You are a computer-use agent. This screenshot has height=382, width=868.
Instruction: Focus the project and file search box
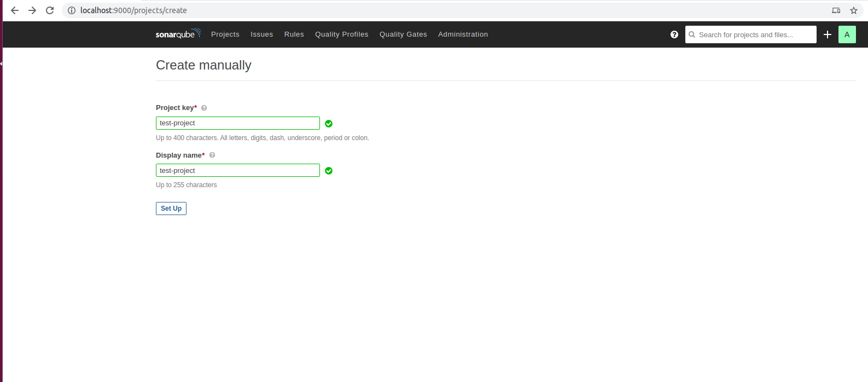coord(750,34)
